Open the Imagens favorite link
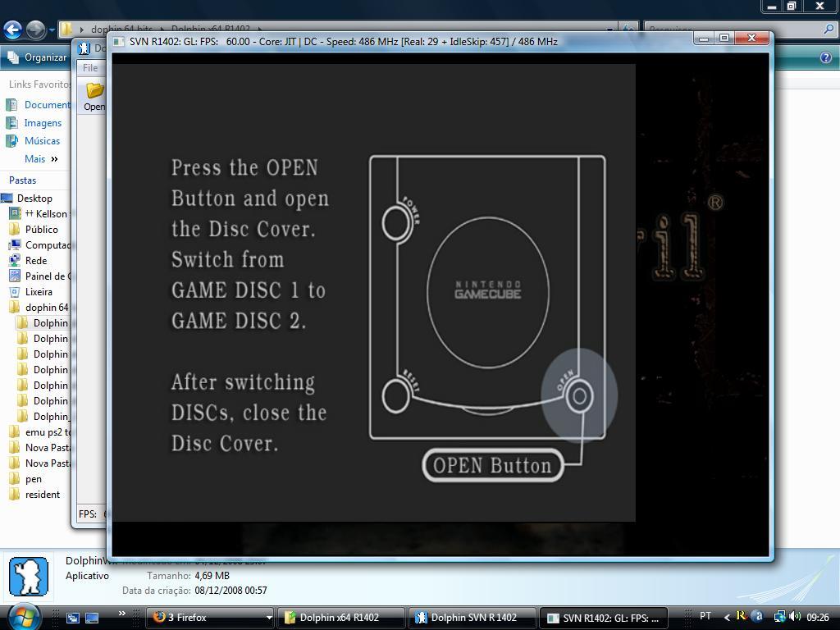Image resolution: width=840 pixels, height=630 pixels. point(34,123)
